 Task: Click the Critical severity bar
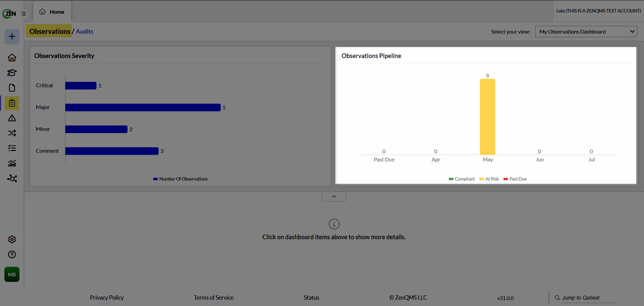pyautogui.click(x=81, y=86)
